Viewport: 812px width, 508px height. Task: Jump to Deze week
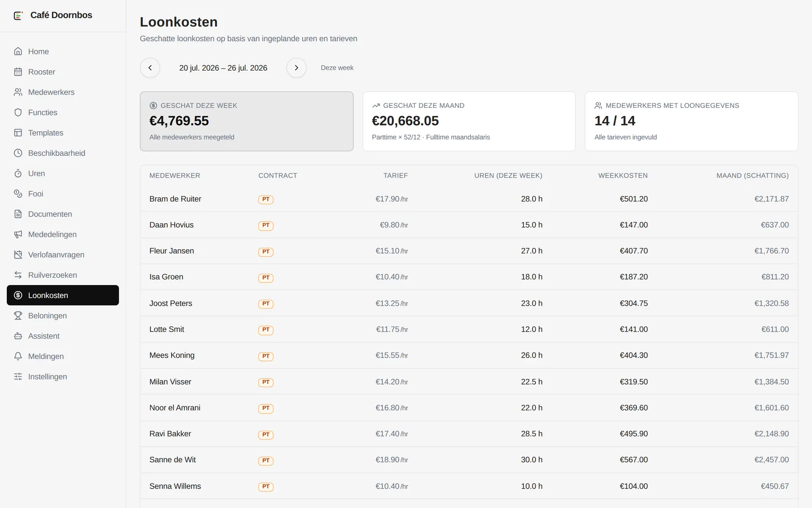pos(337,68)
